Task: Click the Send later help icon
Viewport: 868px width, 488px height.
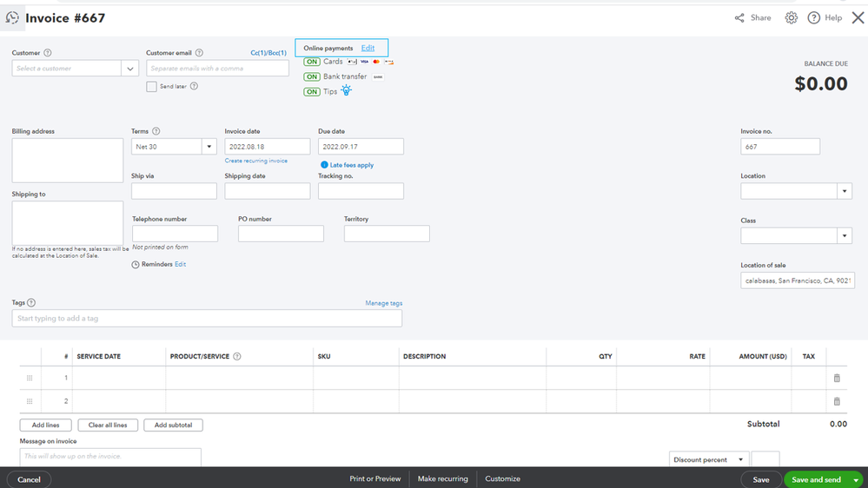Action: [194, 86]
